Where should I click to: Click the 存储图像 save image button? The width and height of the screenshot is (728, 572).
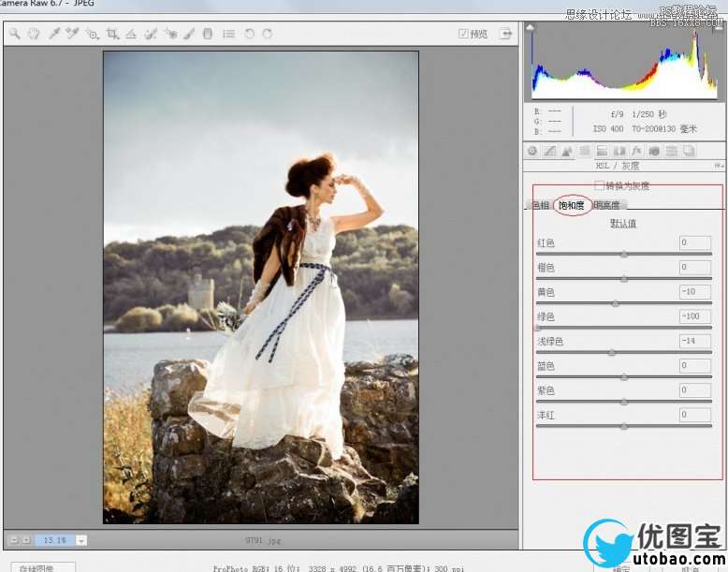coord(36,567)
